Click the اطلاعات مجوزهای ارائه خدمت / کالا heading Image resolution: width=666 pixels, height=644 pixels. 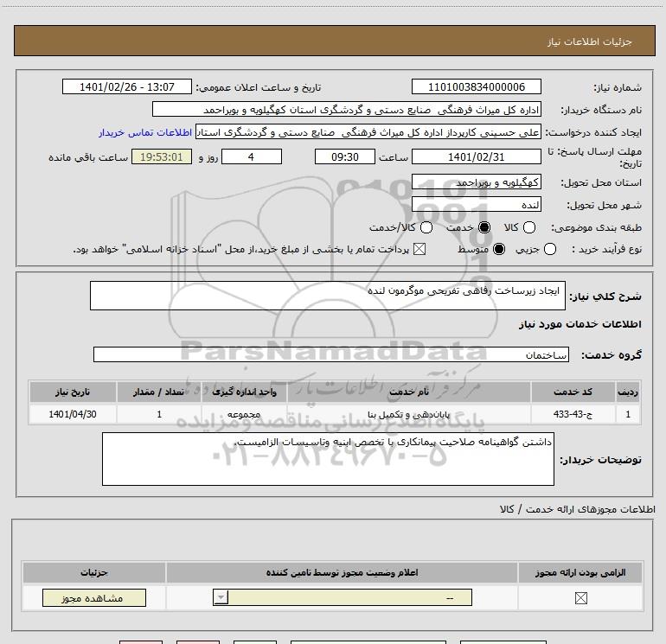578,509
